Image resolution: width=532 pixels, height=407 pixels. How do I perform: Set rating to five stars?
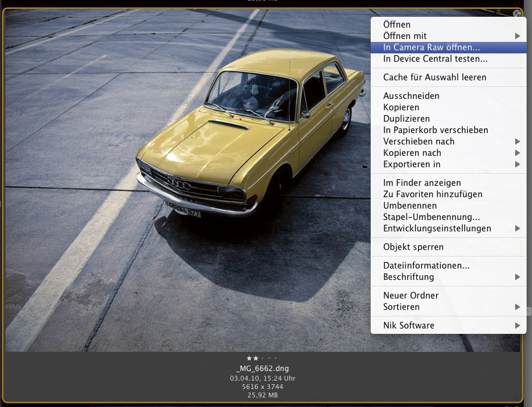click(x=276, y=358)
